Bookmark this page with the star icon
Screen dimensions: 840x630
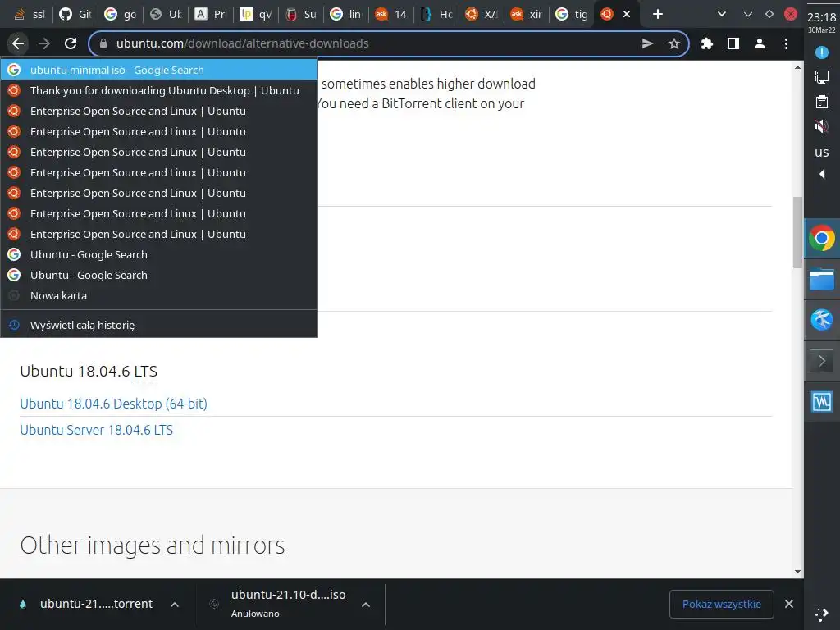674,43
